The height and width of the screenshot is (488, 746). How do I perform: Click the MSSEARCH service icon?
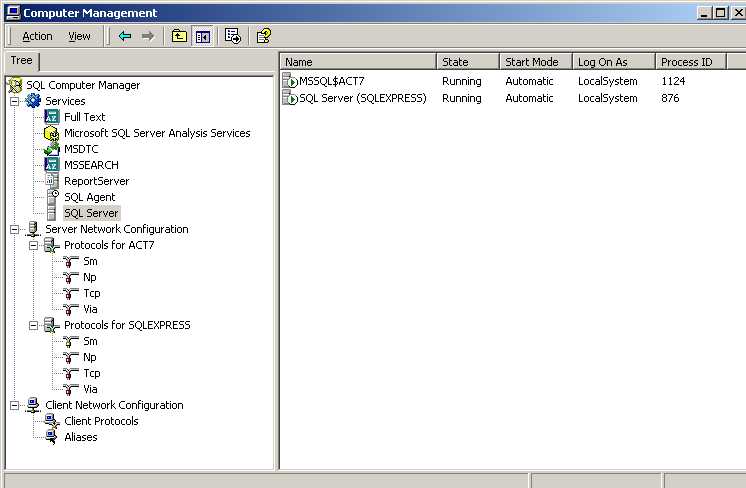(51, 165)
